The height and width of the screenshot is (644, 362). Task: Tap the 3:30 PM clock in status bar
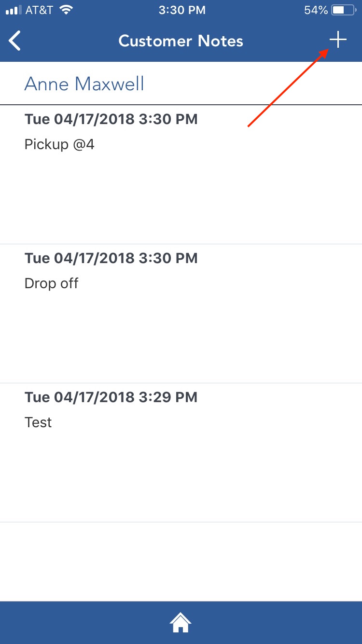(182, 10)
